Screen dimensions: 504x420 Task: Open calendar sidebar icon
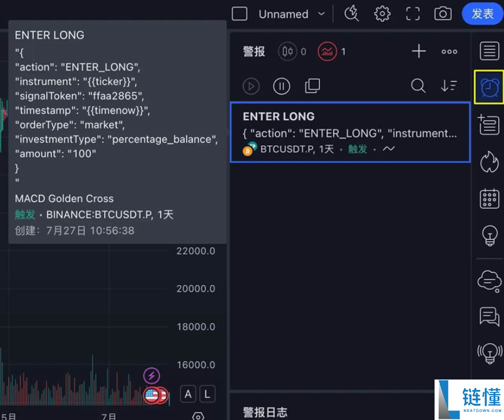(x=489, y=198)
